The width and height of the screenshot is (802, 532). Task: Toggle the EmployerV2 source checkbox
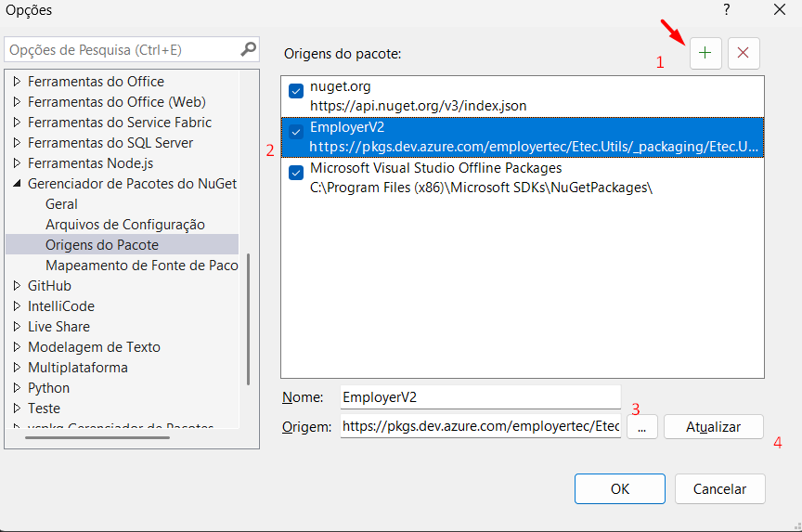[x=295, y=132]
